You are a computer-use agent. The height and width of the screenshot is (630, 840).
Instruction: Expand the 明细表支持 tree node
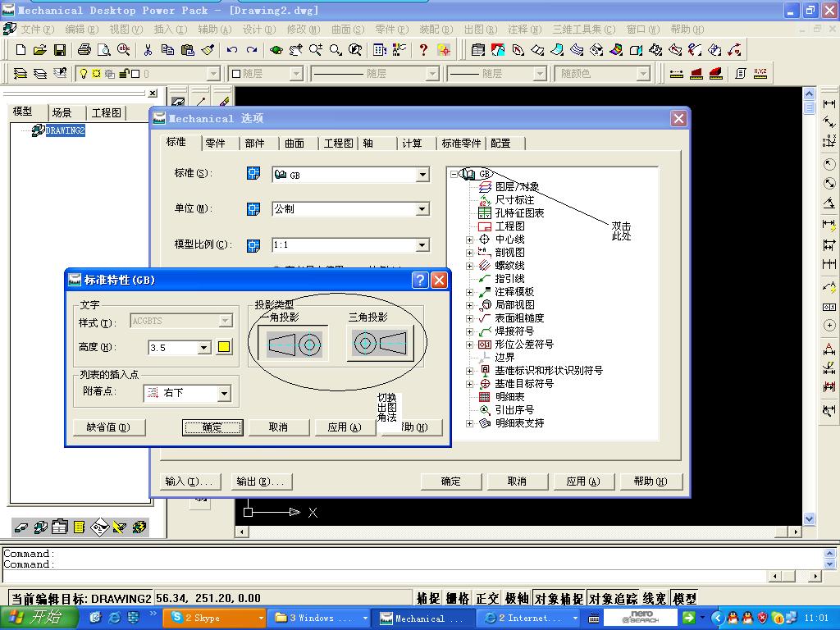coord(469,423)
